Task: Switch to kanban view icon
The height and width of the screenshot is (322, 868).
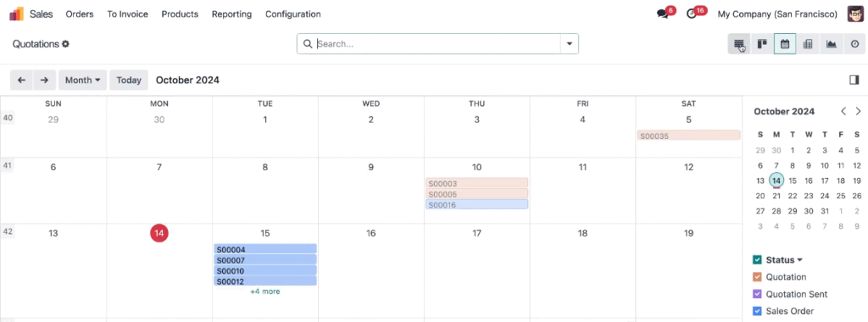Action: [762, 44]
